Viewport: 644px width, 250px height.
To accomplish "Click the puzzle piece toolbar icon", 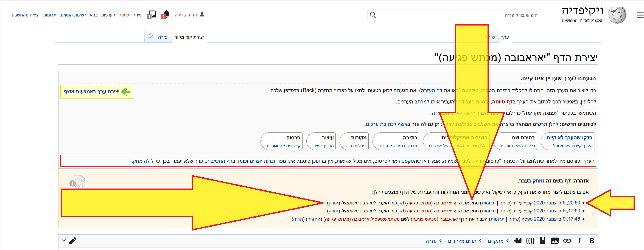I will point(518,241).
